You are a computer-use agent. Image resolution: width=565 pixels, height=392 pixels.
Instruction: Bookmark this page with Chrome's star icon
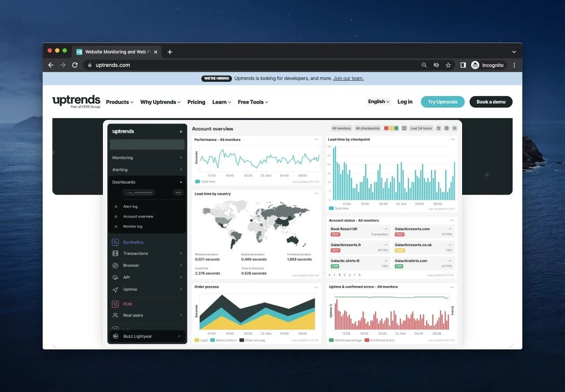pyautogui.click(x=448, y=65)
